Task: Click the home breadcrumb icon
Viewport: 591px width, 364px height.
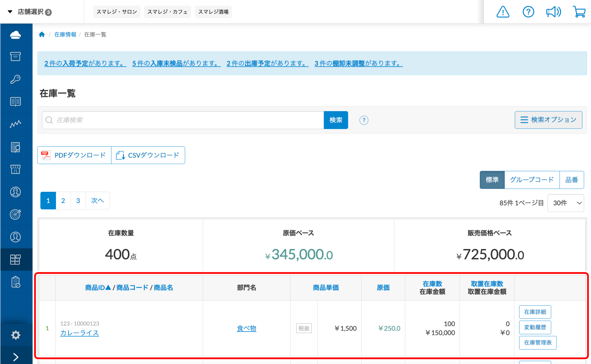Action: [42, 35]
